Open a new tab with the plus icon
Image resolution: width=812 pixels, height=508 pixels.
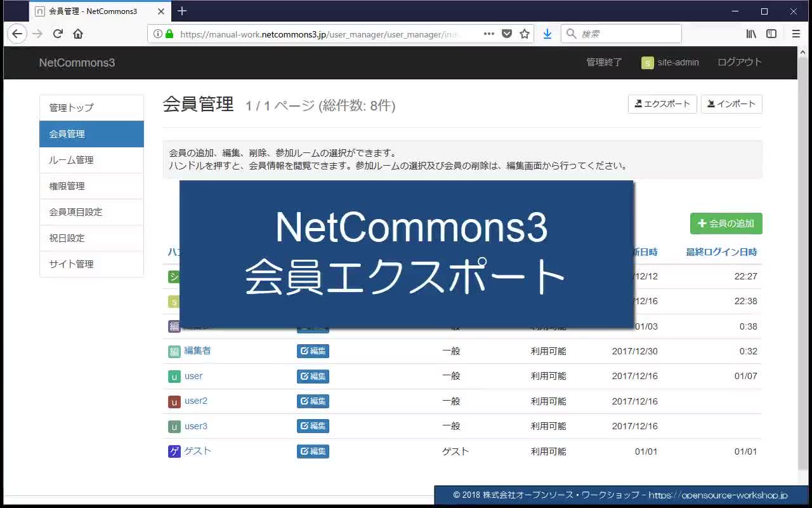182,11
